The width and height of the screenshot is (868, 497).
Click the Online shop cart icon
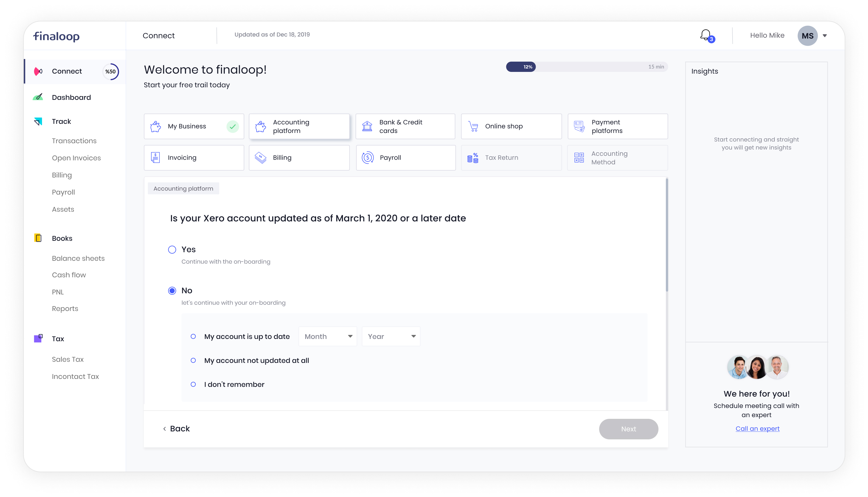click(473, 126)
